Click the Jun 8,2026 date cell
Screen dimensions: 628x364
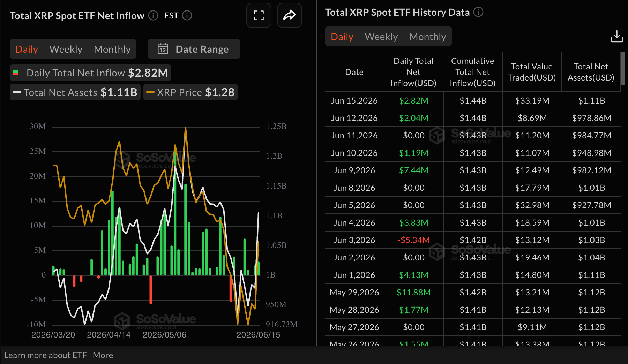coord(354,188)
